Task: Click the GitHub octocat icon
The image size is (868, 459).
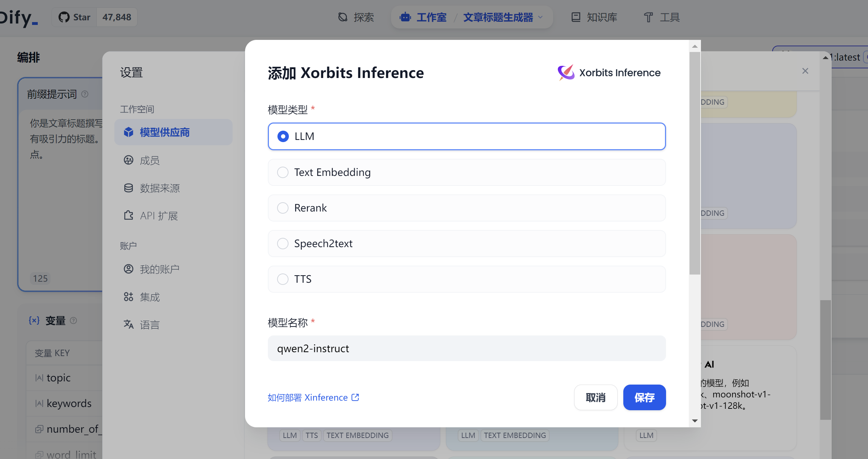Action: pos(64,17)
